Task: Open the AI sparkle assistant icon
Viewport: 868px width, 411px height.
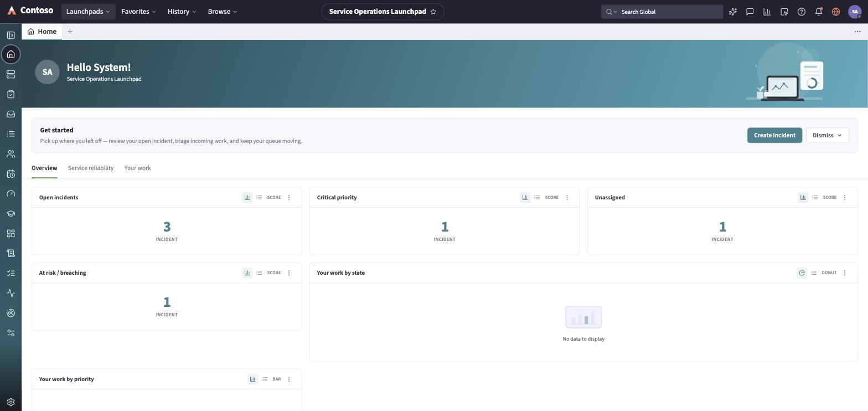Action: coord(733,12)
